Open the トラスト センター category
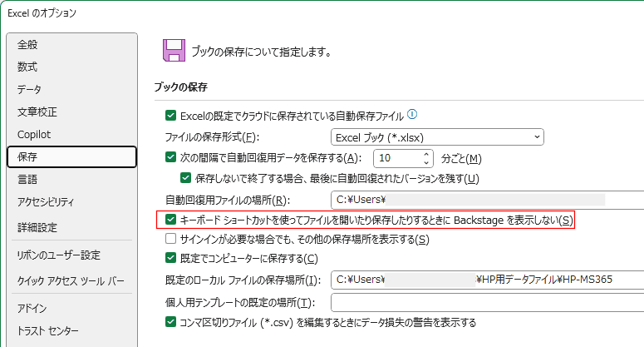Screen dimensions: 644x347 pos(52,330)
